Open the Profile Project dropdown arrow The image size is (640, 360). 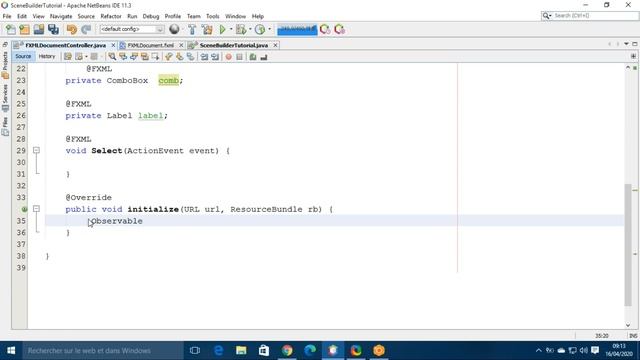pos(269,29)
